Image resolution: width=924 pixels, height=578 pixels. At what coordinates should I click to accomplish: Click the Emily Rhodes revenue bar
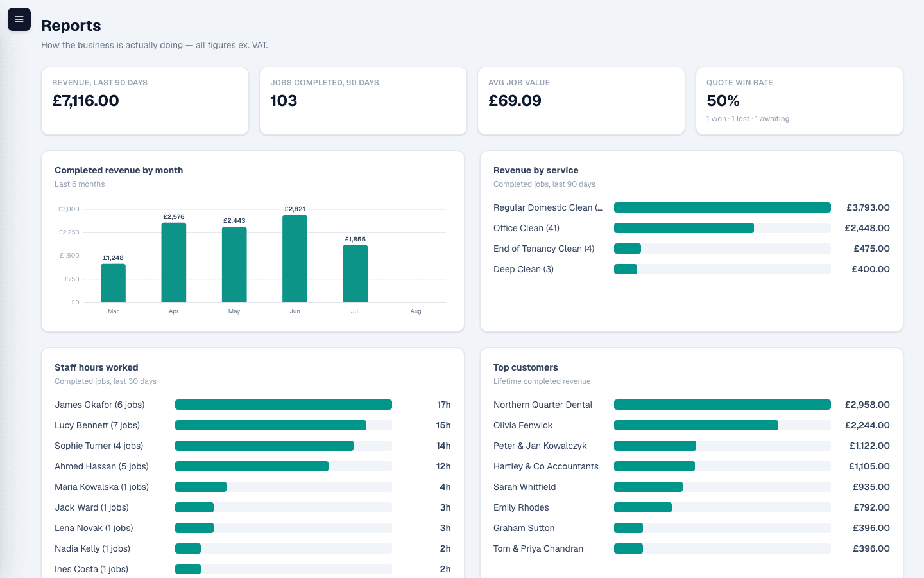click(x=643, y=507)
